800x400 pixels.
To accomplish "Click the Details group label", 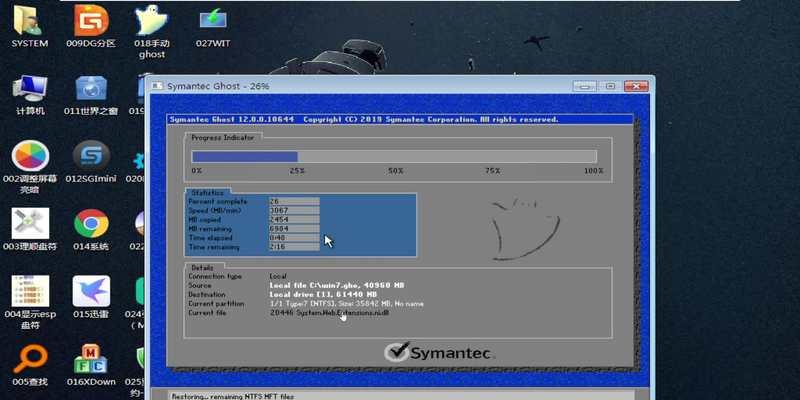I will (x=203, y=267).
